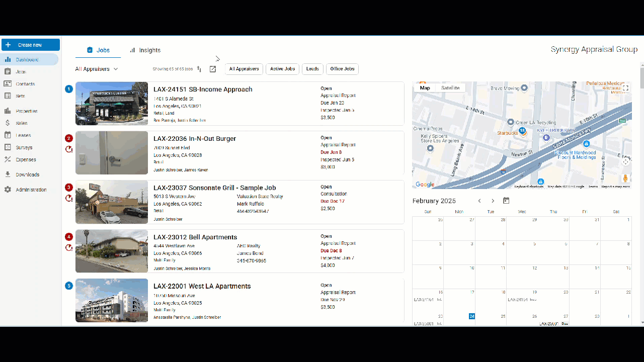Open Contacts in the sidebar
The width and height of the screenshot is (644, 362).
pyautogui.click(x=29, y=84)
